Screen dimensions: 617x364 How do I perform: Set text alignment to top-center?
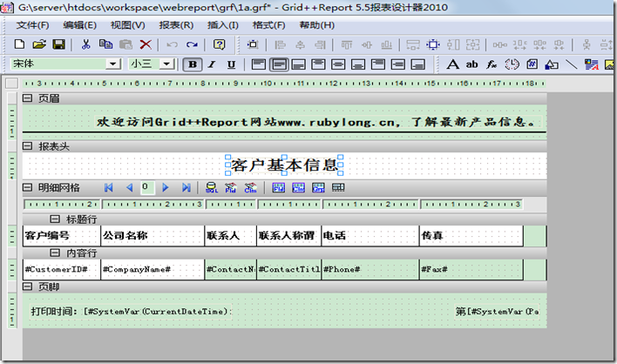(318, 64)
